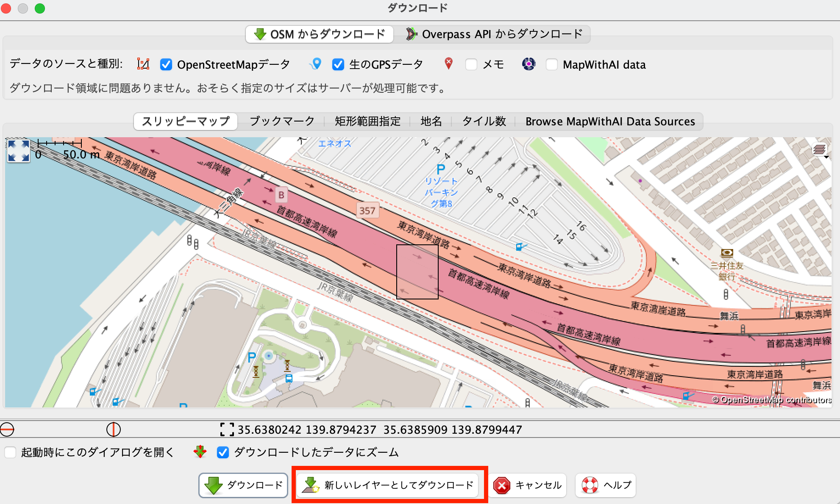Open the background tile layers icon on the map
840x504 pixels.
tap(819, 150)
